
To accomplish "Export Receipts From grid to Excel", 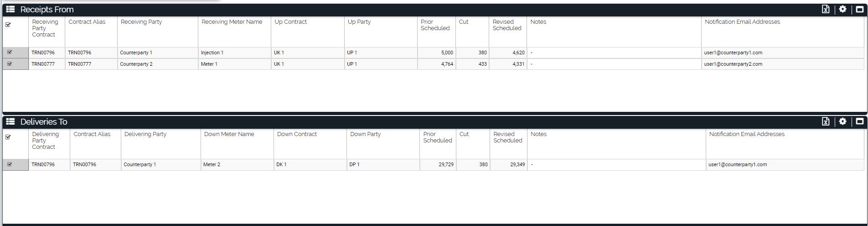I will click(826, 9).
